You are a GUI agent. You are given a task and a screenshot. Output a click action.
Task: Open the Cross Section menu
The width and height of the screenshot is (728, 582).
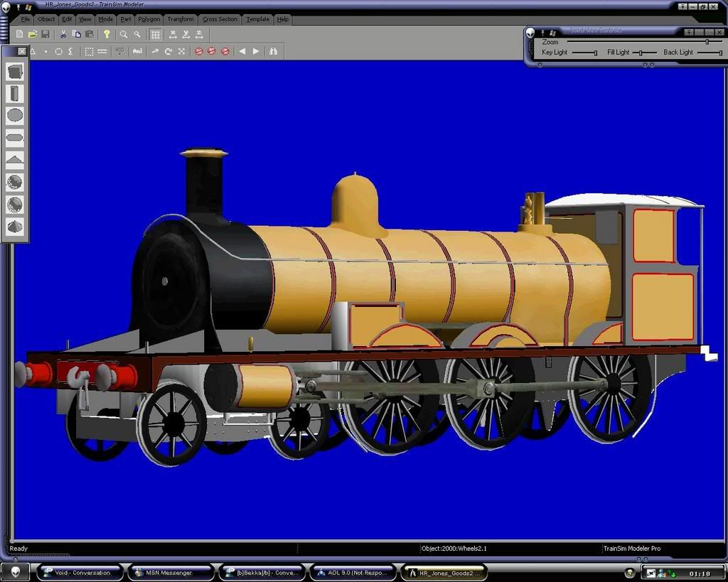[220, 19]
